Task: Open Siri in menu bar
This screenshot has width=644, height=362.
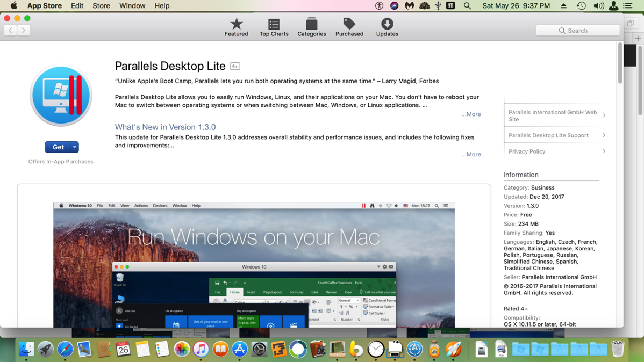Action: (x=394, y=6)
